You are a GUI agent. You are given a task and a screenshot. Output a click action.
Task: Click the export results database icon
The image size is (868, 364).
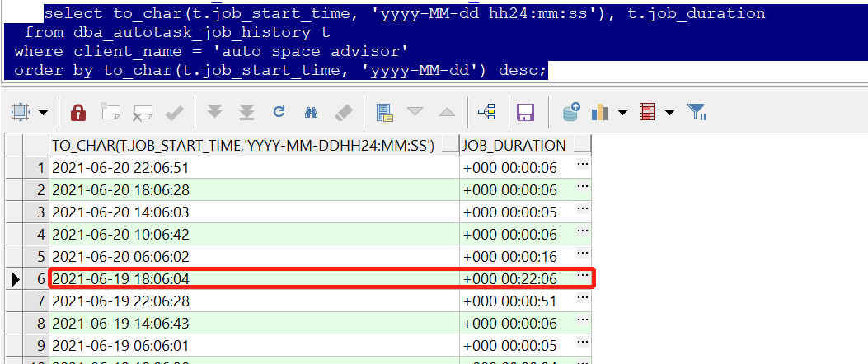(x=570, y=112)
